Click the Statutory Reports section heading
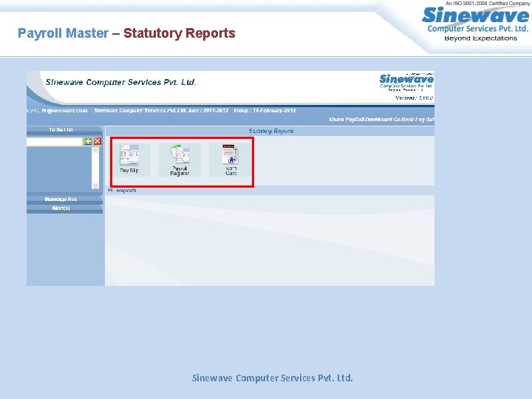532x399 pixels. 271,131
